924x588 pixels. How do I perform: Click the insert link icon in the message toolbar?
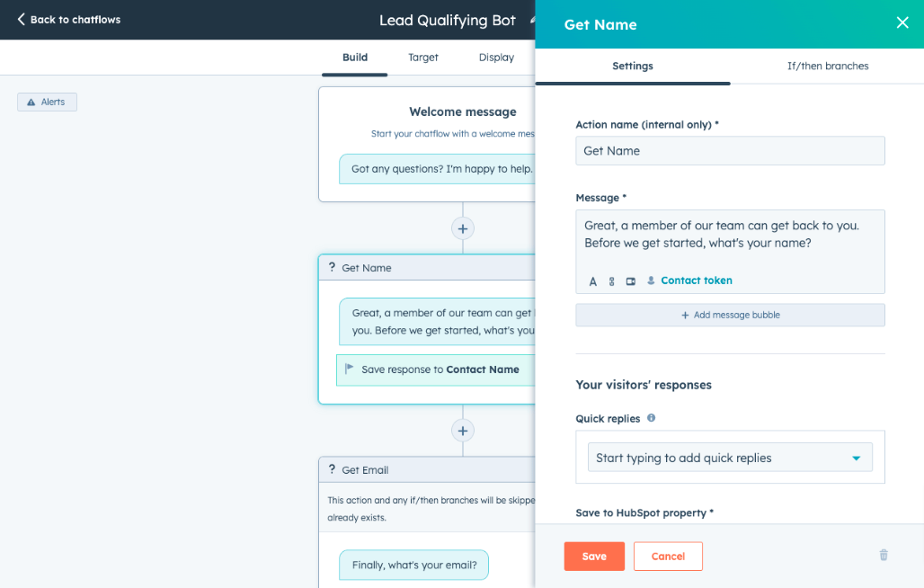(x=611, y=281)
